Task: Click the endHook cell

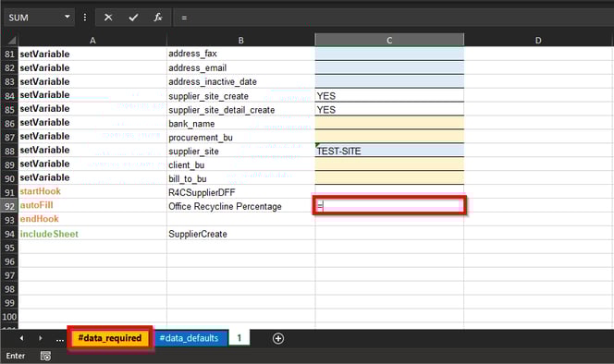Action: (92, 219)
